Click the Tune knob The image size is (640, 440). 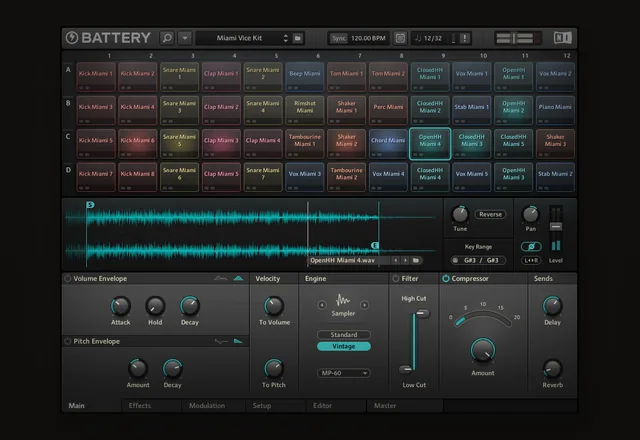460,214
